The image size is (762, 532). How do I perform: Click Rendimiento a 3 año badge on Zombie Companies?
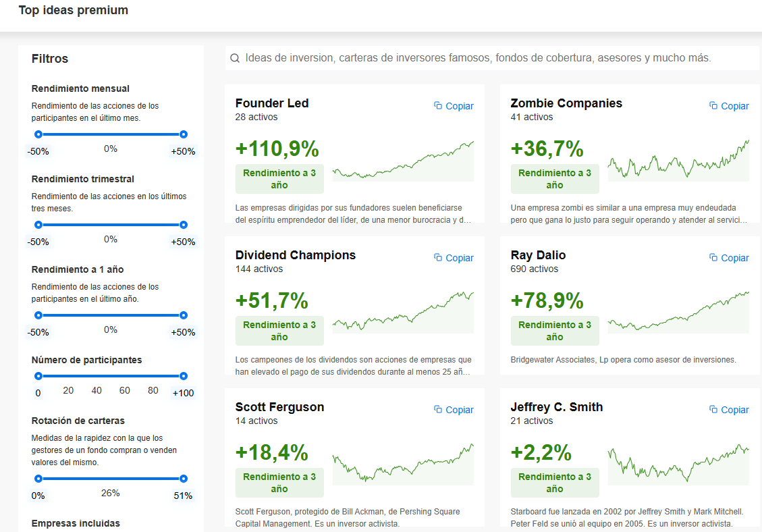(555, 179)
